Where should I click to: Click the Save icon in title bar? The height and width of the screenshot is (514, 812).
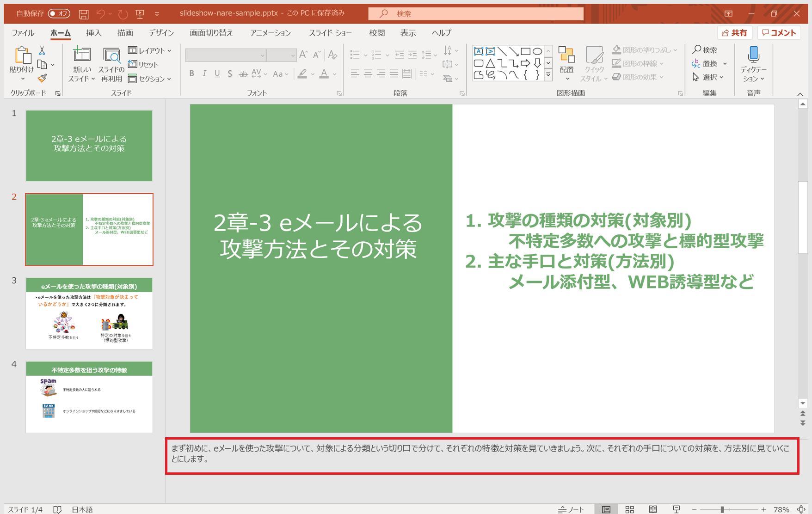pyautogui.click(x=84, y=14)
